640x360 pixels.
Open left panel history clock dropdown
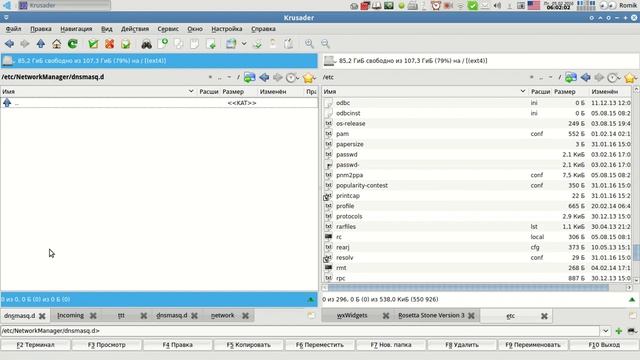292,77
